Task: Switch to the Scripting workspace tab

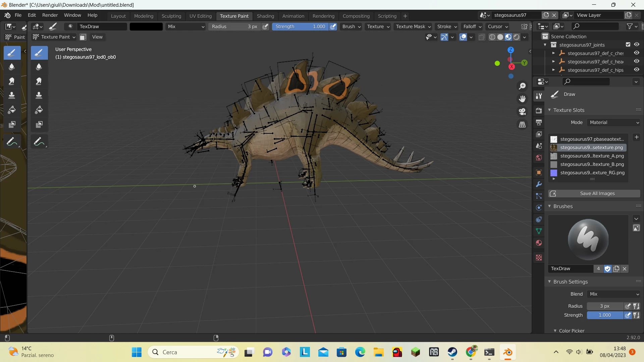Action: 387,16
